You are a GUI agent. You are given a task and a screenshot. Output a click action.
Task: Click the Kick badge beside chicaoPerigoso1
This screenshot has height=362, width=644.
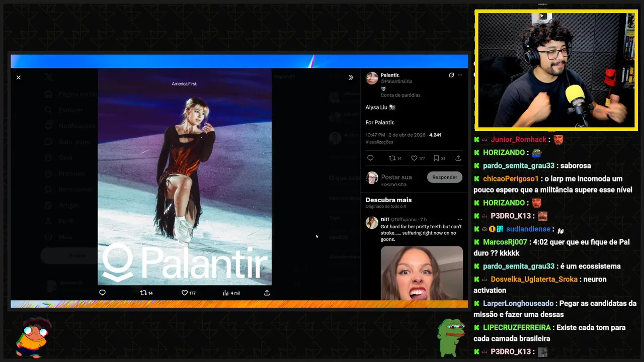476,178
